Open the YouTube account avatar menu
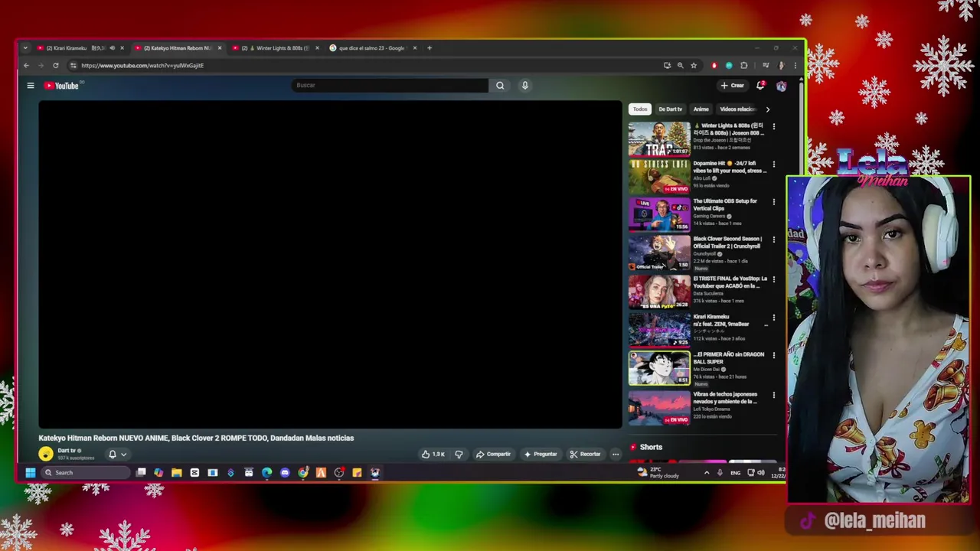This screenshot has width=980, height=551. tap(781, 86)
